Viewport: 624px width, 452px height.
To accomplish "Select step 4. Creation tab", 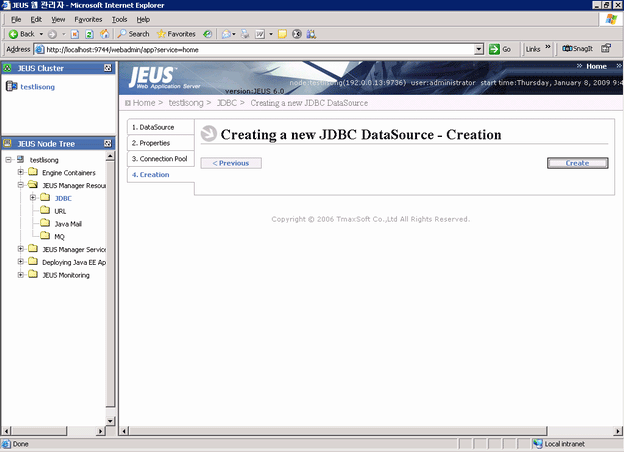I will (160, 175).
